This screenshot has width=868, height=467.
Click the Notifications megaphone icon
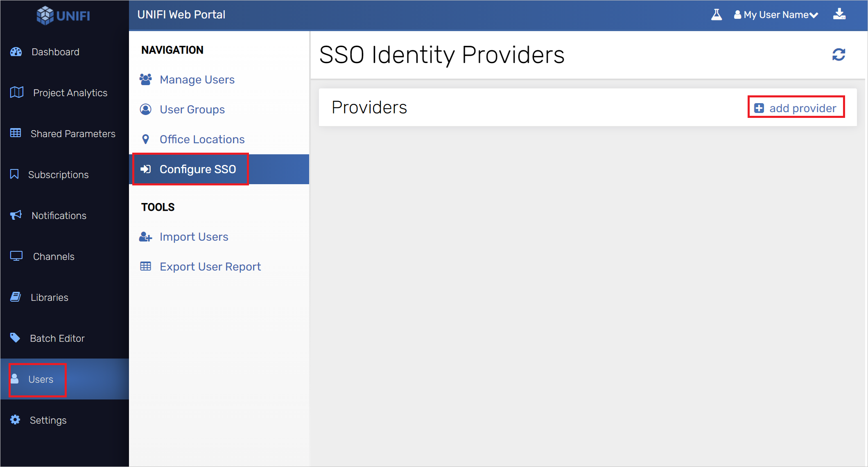15,215
